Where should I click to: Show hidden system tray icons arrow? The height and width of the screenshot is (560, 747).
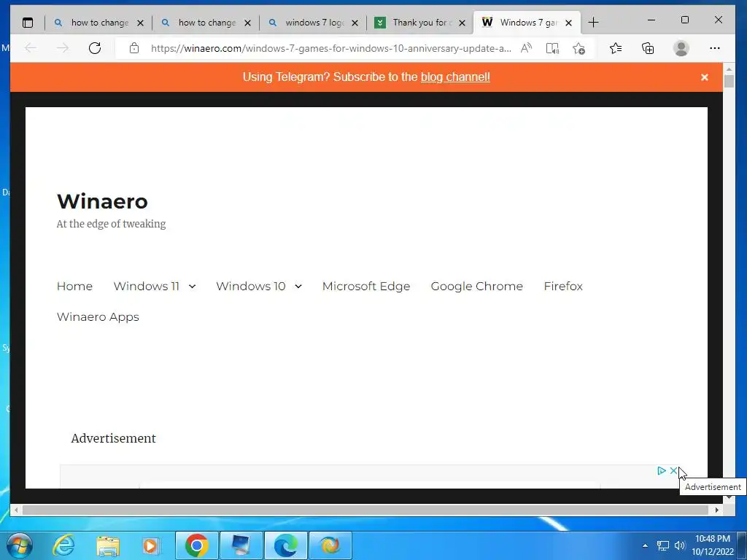tap(645, 545)
